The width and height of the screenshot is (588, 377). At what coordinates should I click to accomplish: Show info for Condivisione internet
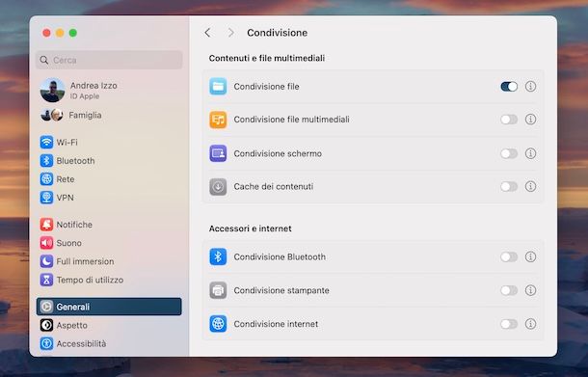click(x=530, y=324)
